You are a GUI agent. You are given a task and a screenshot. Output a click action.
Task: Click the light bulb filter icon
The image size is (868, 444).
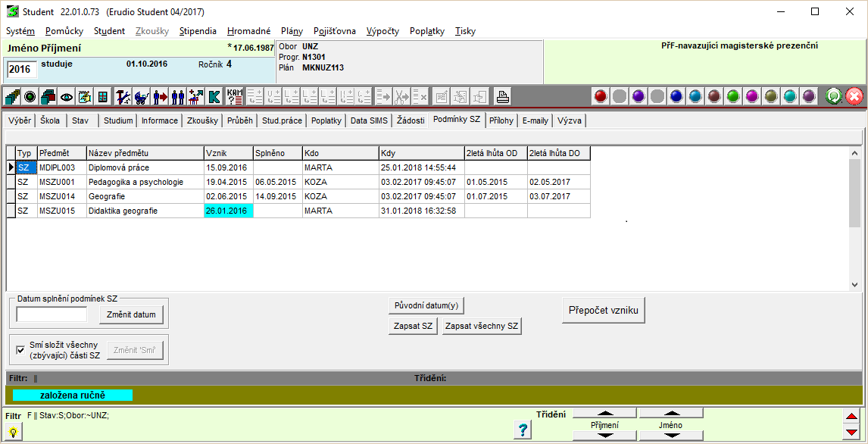coord(13,431)
